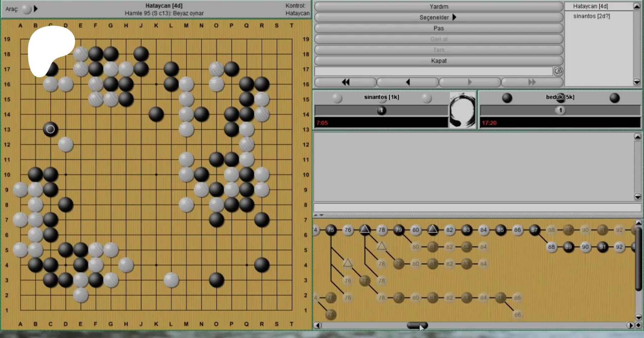Open the Araç tool dropdown arrow
The height and width of the screenshot is (338, 644).
pyautogui.click(x=36, y=9)
